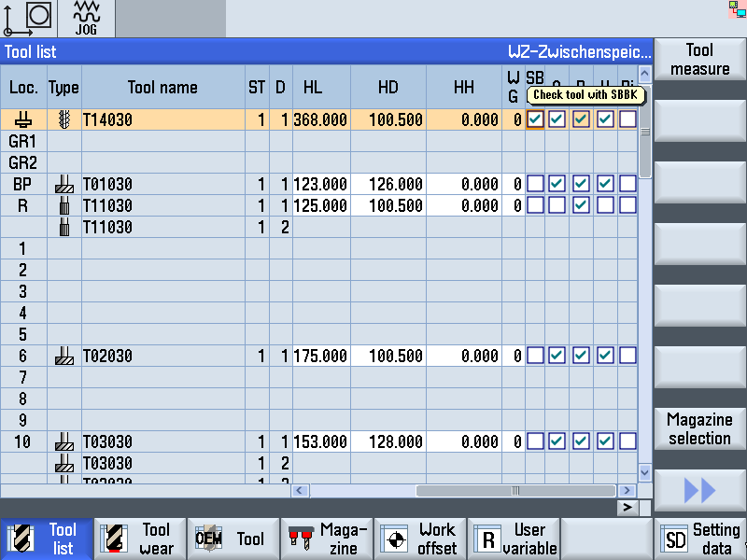Switch to the Work offset tab

point(420,539)
